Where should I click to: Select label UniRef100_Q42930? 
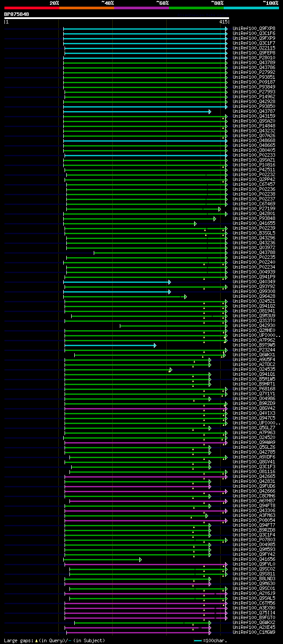[x=254, y=325]
